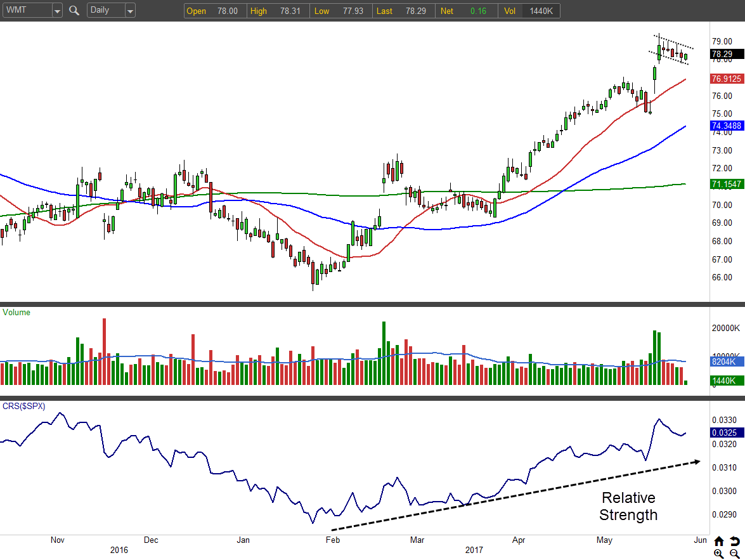Click the CRS($SPX) indicator title

tap(24, 406)
